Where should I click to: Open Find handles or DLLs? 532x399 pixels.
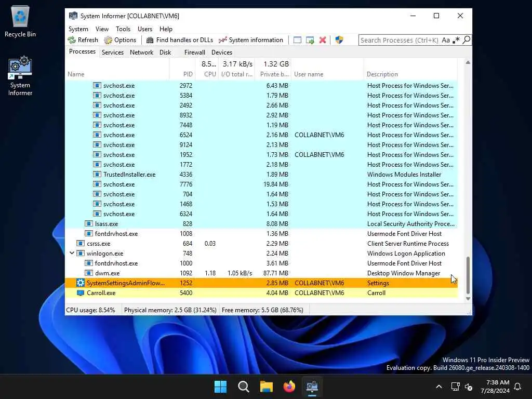(179, 40)
